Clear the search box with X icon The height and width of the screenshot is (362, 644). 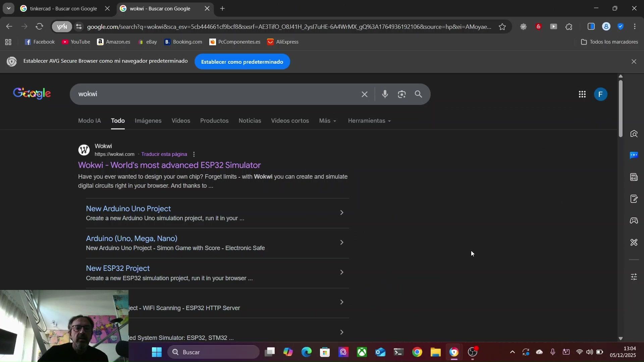click(x=365, y=95)
